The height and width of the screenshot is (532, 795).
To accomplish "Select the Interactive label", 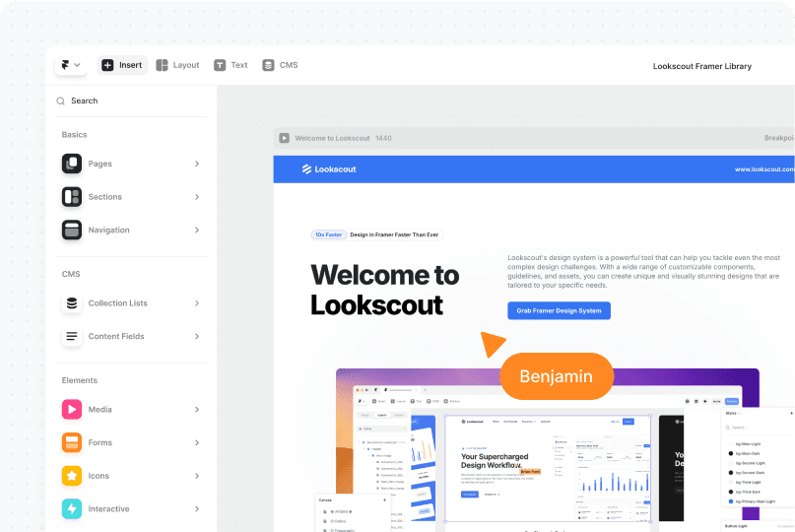I will pos(108,508).
